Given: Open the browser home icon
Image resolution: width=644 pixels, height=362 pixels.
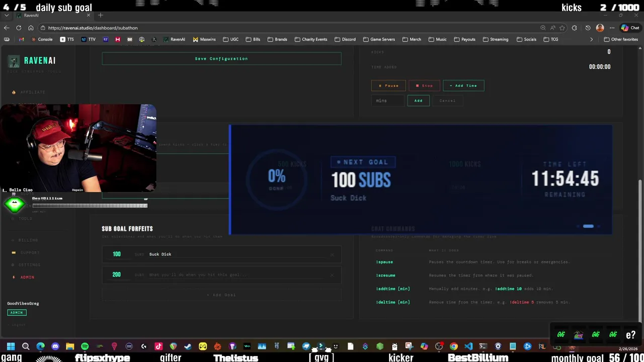Looking at the screenshot, I should point(31,28).
